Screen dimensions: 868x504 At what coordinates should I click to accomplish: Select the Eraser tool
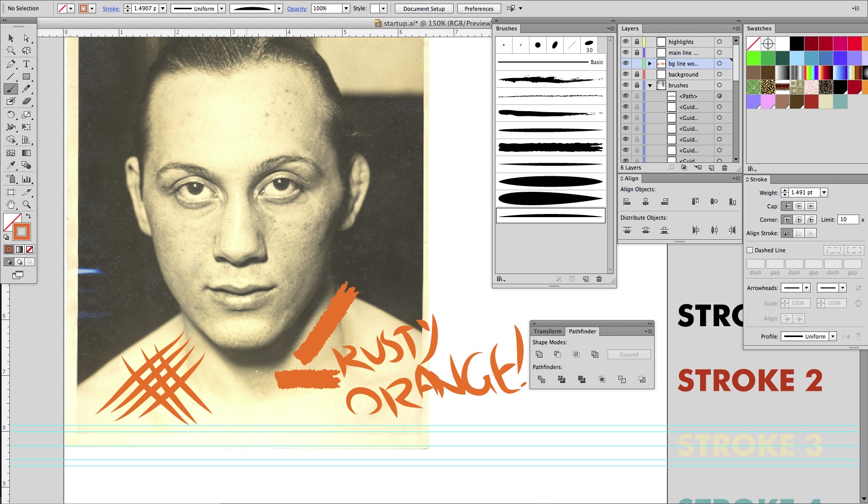tap(26, 101)
